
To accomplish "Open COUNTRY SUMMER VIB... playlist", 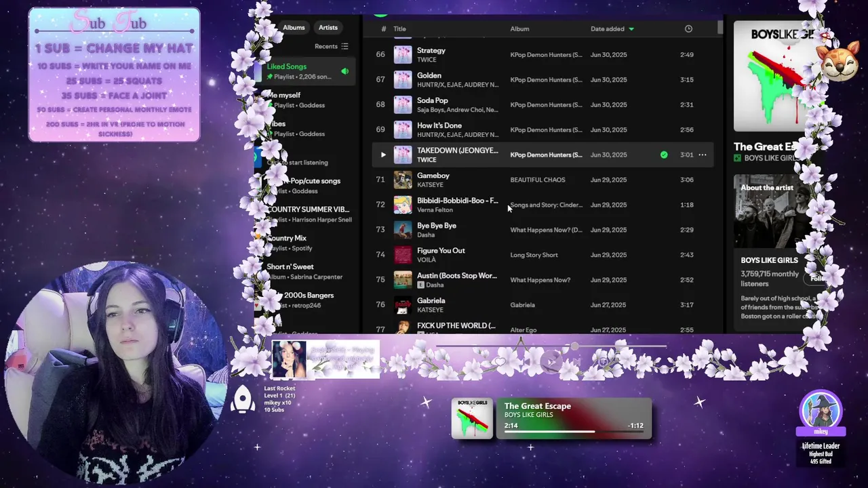I will point(307,214).
